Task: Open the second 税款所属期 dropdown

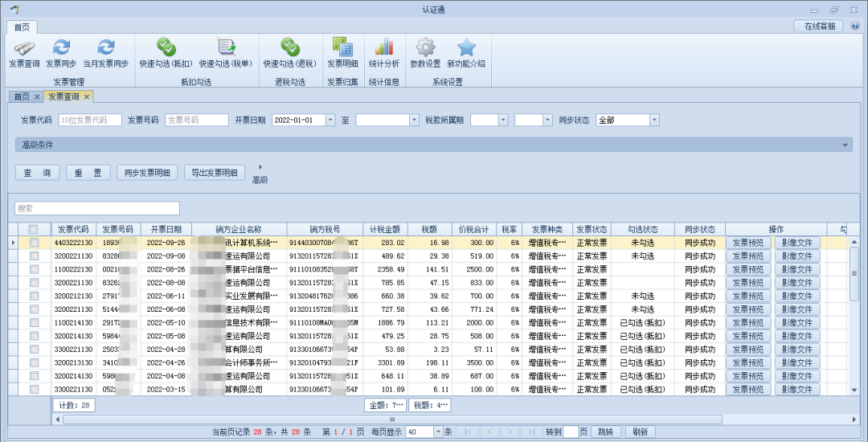Action: (547, 120)
